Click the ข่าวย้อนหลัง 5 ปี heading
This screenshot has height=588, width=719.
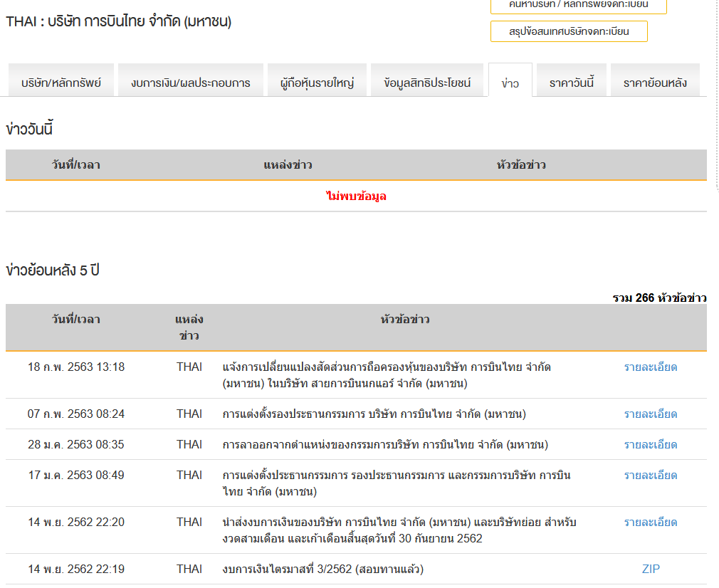pos(53,270)
